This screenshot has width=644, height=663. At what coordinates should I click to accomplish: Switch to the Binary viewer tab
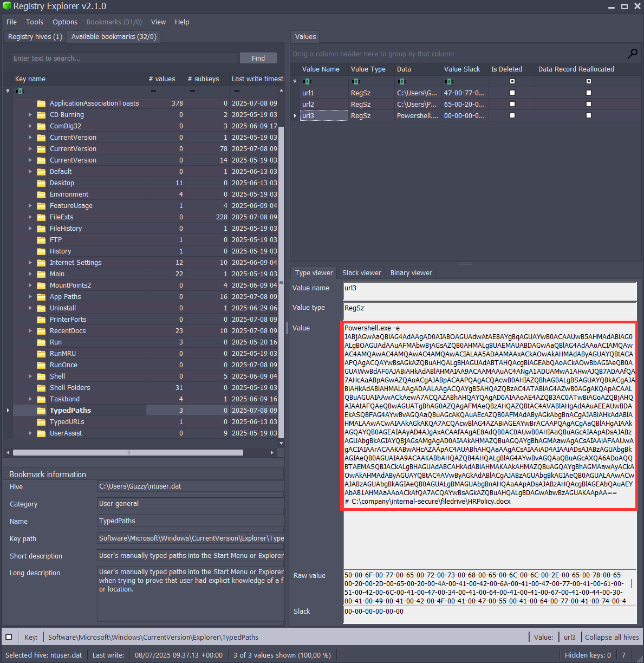(x=411, y=272)
